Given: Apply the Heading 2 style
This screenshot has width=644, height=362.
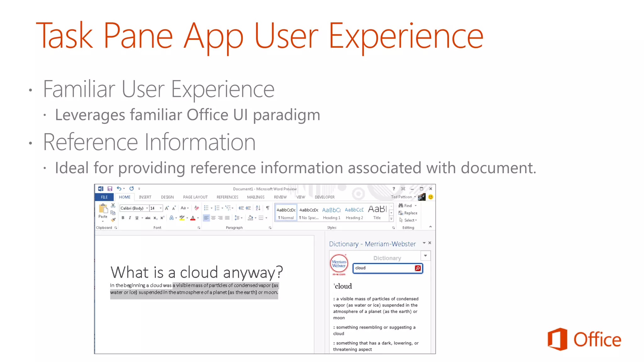Looking at the screenshot, I should point(354,213).
